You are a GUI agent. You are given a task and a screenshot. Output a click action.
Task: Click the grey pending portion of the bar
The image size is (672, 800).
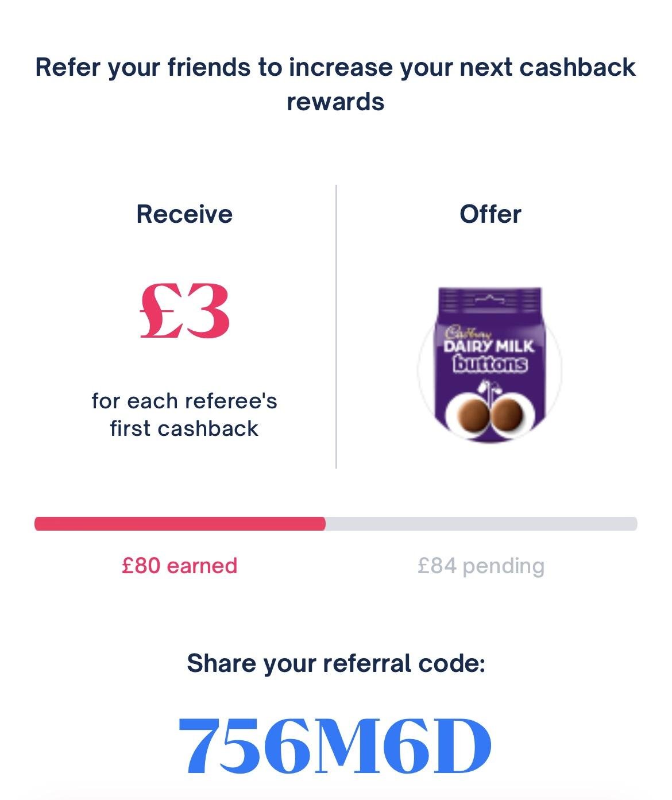click(481, 524)
